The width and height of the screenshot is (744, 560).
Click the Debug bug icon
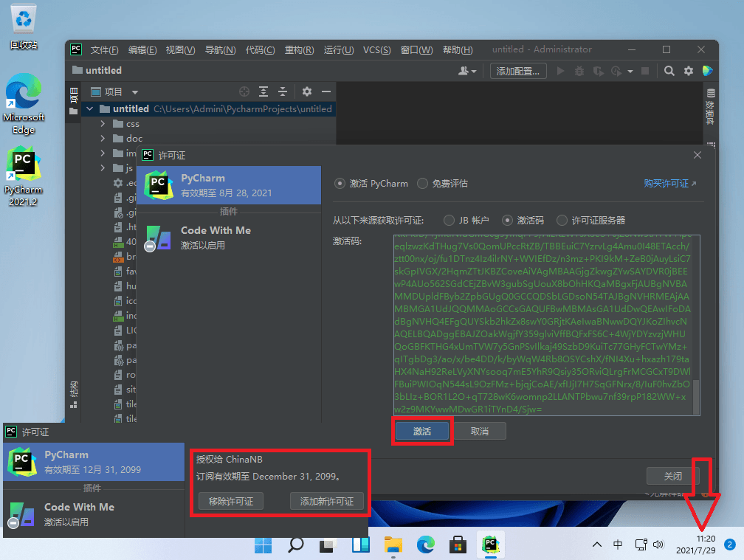579,71
